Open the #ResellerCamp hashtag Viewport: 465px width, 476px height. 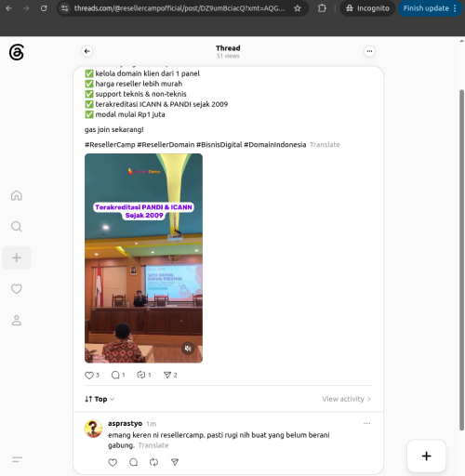coord(110,145)
